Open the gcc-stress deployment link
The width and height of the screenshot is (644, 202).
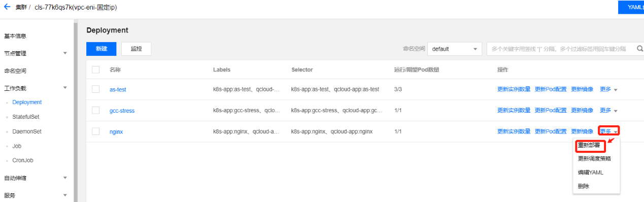click(122, 110)
